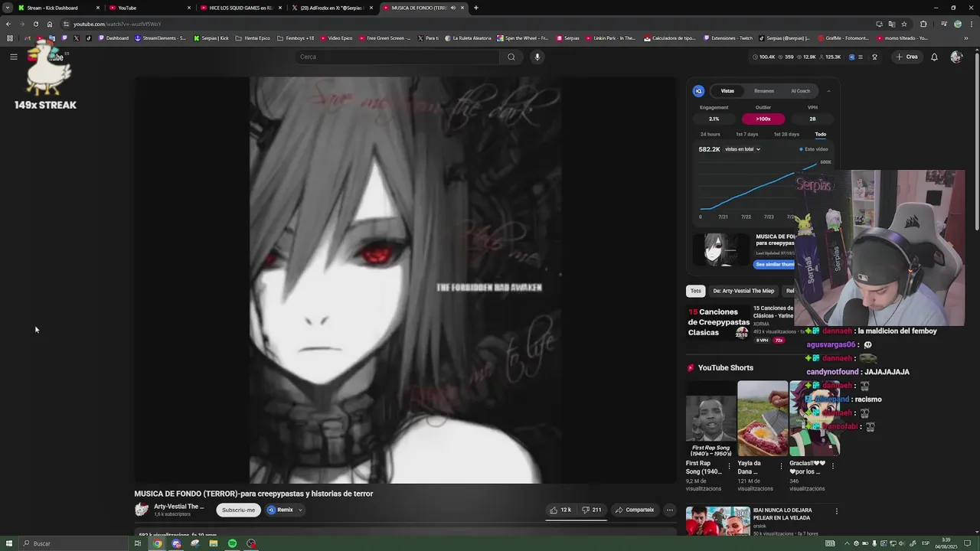Viewport: 980px width, 551px height.
Task: Open the Femboys +18 bookmark folder
Action: 296,37
